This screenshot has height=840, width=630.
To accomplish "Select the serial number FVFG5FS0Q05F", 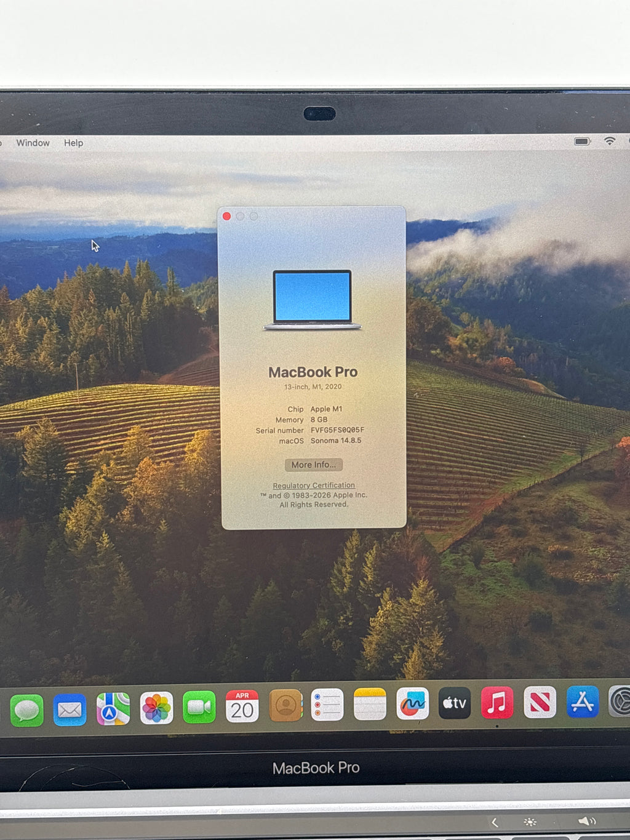I will coord(337,430).
